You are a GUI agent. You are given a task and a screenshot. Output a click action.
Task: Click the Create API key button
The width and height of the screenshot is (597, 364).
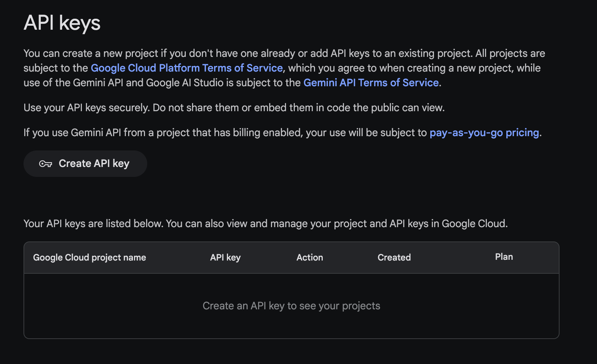point(85,164)
